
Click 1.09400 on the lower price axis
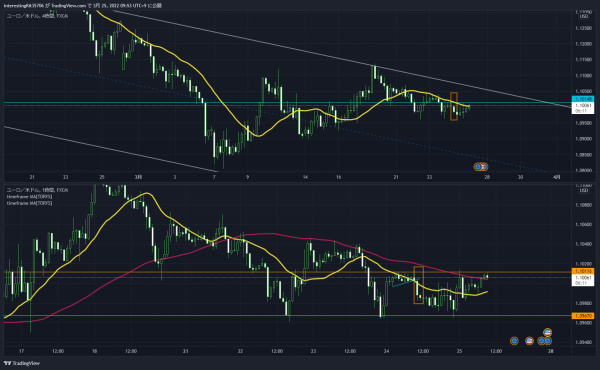[x=584, y=342]
